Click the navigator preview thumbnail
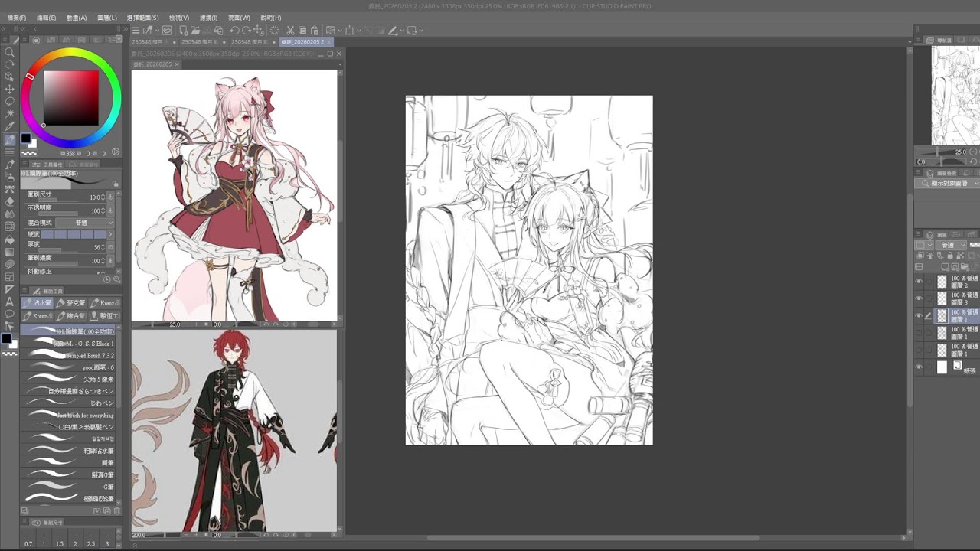Viewport: 980px width, 551px height. coord(955,95)
